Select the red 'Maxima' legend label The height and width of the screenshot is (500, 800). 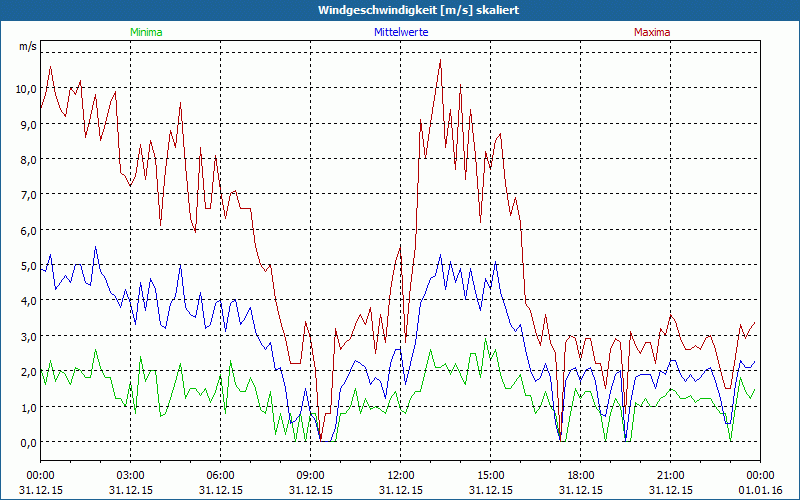pyautogui.click(x=652, y=32)
